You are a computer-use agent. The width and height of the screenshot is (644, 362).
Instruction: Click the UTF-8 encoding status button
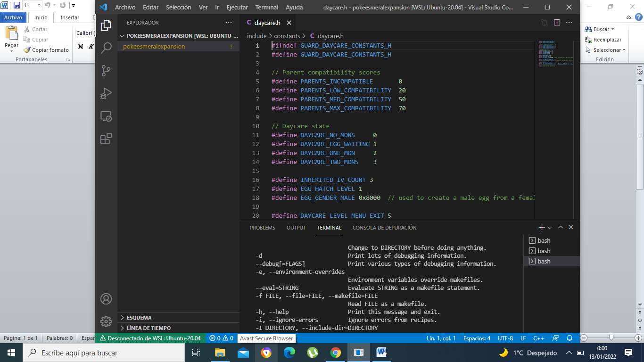coord(505,338)
